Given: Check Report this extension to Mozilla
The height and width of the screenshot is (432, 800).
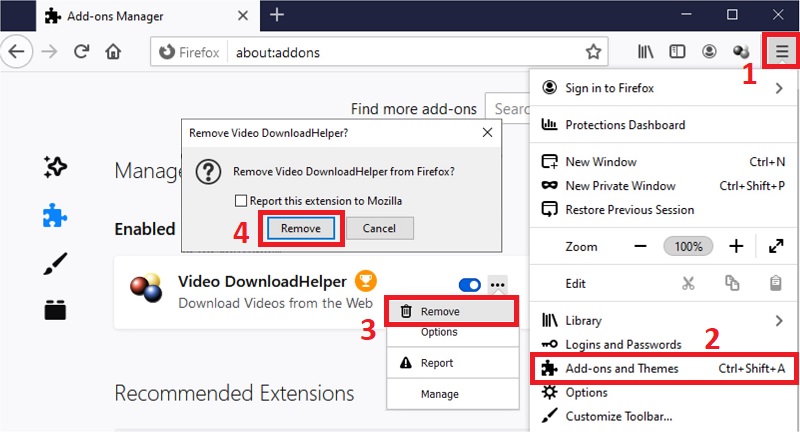Looking at the screenshot, I should click(x=241, y=201).
